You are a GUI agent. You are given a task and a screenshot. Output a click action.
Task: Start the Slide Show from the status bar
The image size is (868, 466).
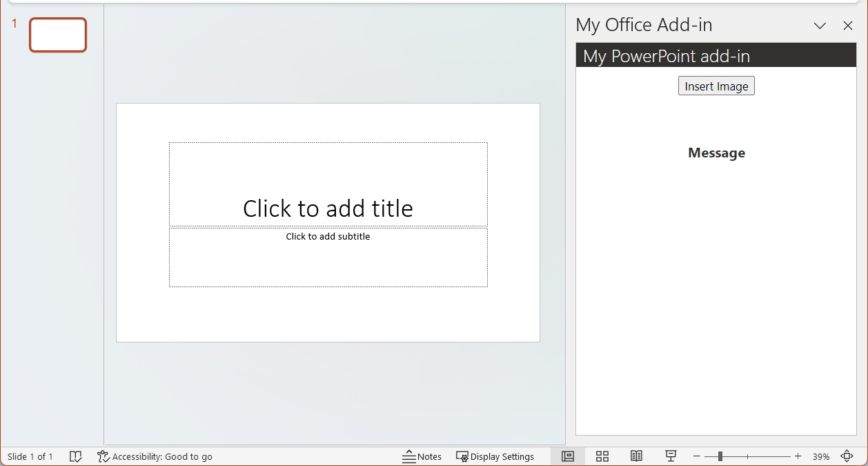tap(670, 456)
